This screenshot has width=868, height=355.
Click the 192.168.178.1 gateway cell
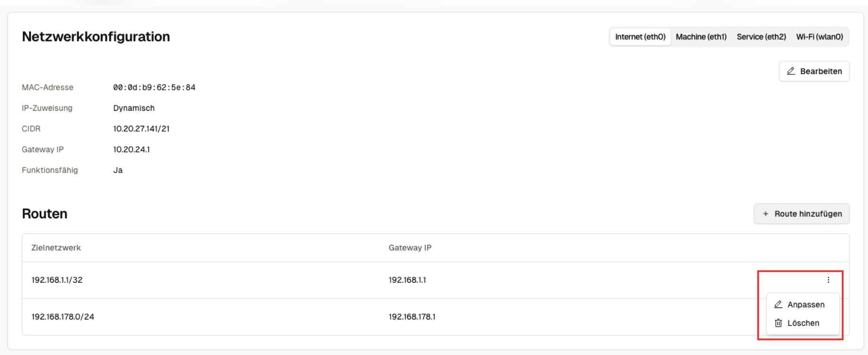412,317
